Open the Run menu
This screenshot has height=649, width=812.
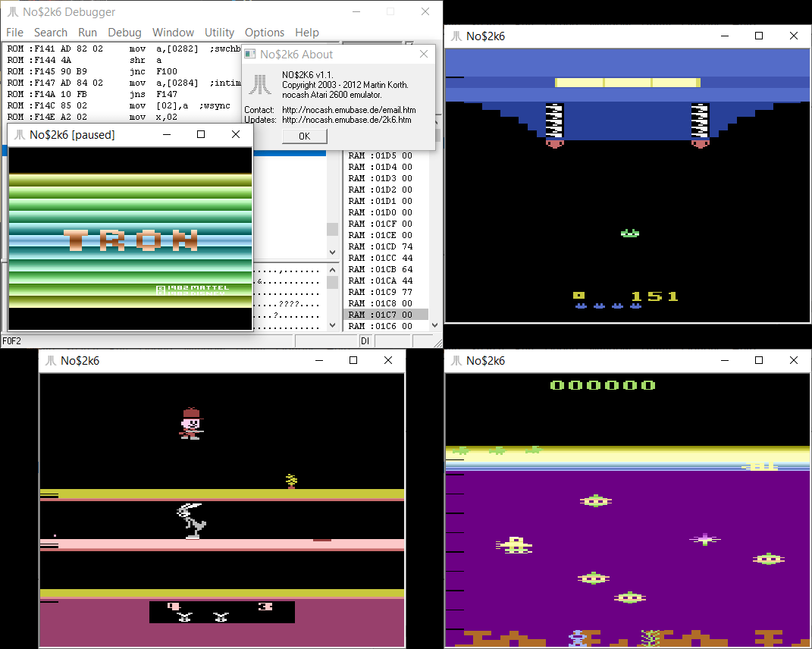87,33
